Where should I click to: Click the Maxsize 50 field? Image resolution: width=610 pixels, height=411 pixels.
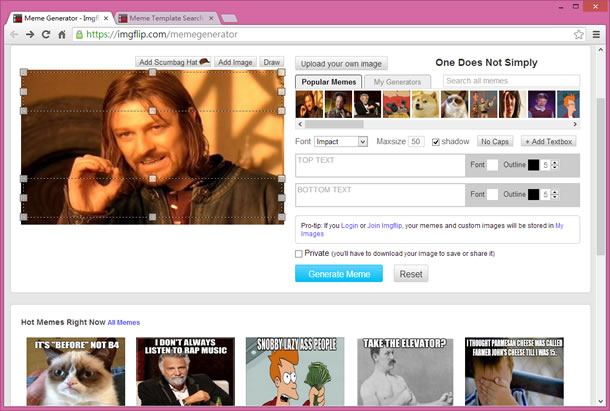415,141
